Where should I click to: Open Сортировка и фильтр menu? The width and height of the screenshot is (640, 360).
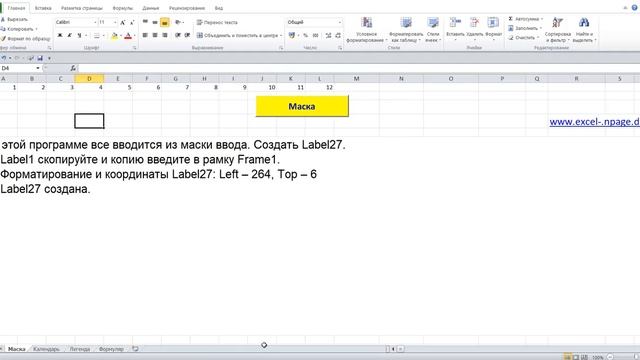coord(558,29)
